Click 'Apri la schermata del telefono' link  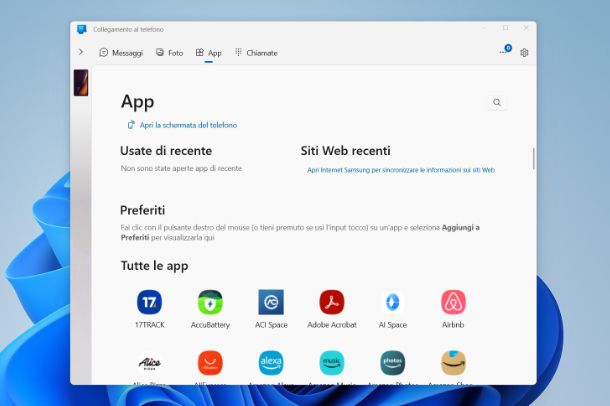pos(182,125)
